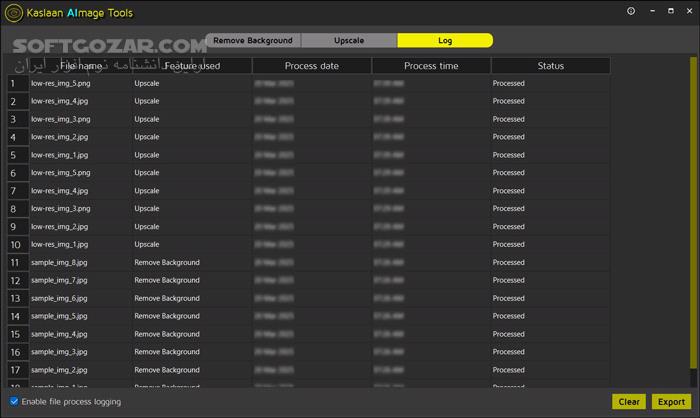Click the Kaslaan eye logo icon
The image size is (700, 418).
[11, 12]
